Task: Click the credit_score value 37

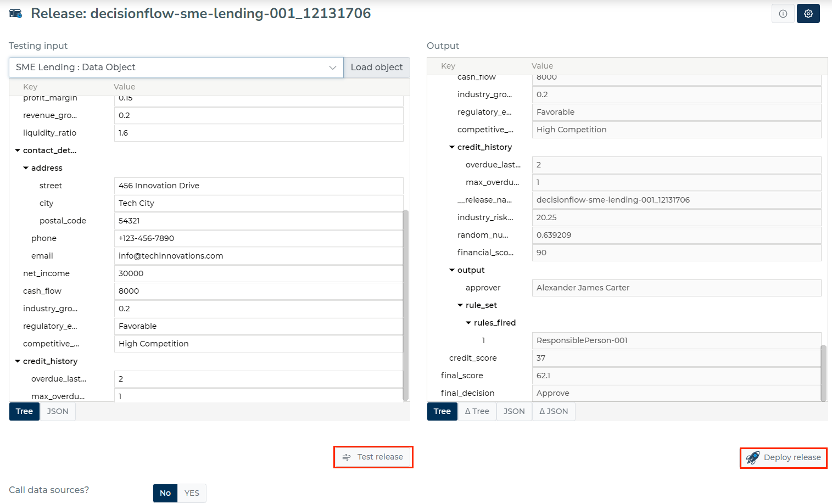Action: click(x=677, y=358)
